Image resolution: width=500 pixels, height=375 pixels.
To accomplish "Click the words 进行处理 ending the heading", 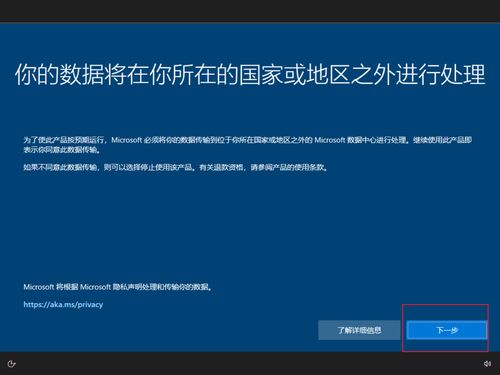I will (x=441, y=74).
